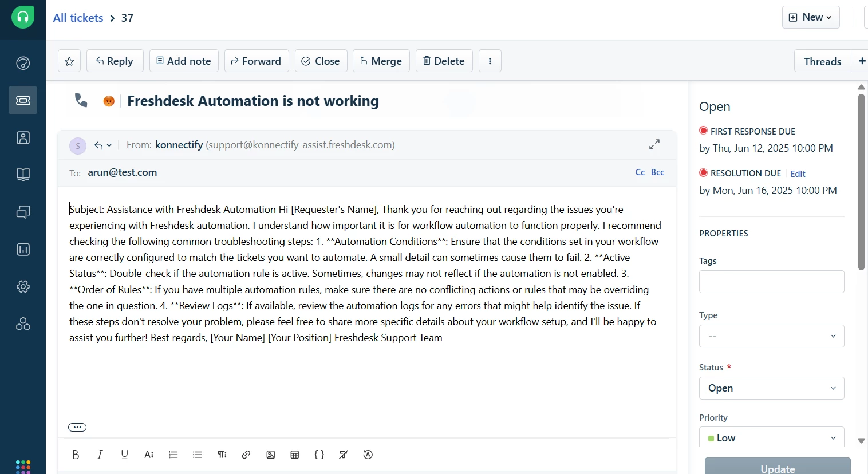This screenshot has height=474, width=868.
Task: Add Bcc recipients
Action: pos(657,172)
